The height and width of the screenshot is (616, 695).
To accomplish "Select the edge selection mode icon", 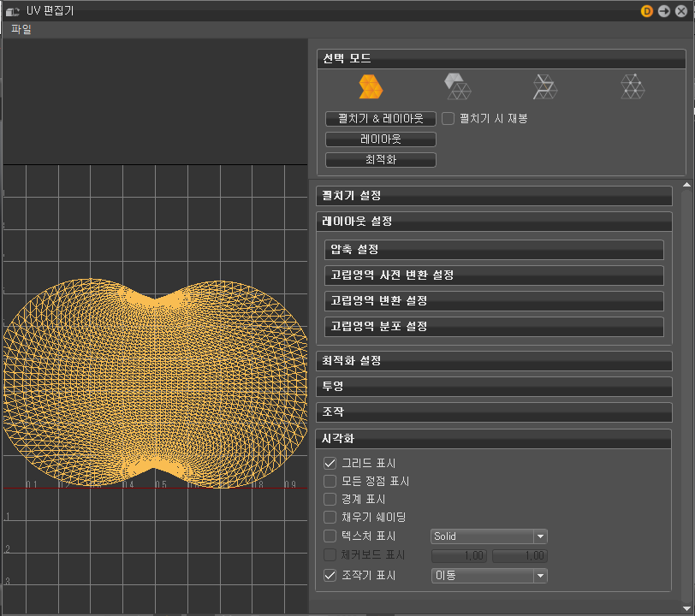I will click(x=544, y=85).
